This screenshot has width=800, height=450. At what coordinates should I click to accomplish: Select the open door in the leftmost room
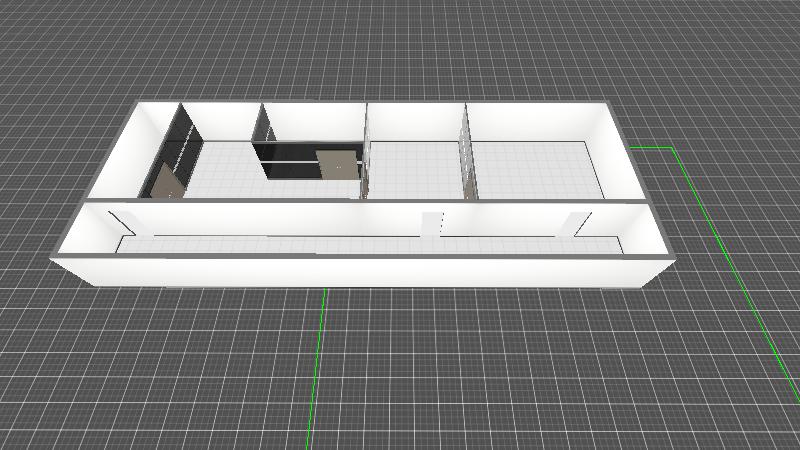click(165, 179)
